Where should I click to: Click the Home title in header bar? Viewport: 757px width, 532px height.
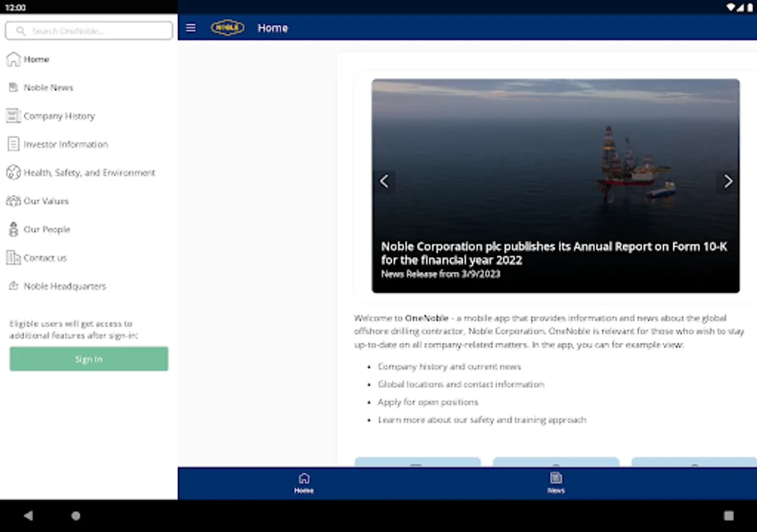(273, 28)
